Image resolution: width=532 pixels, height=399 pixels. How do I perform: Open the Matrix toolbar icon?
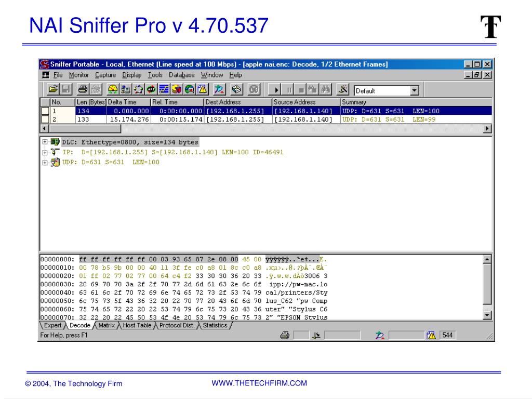pos(138,89)
